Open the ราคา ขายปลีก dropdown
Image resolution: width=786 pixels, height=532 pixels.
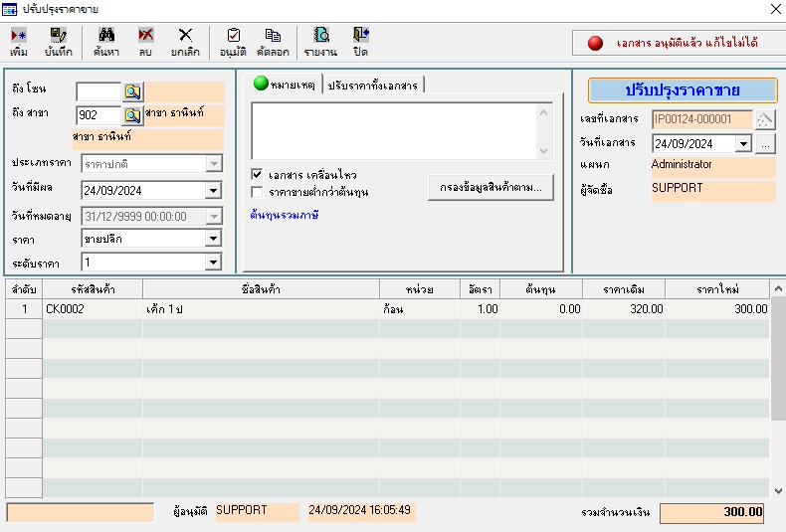click(x=213, y=239)
